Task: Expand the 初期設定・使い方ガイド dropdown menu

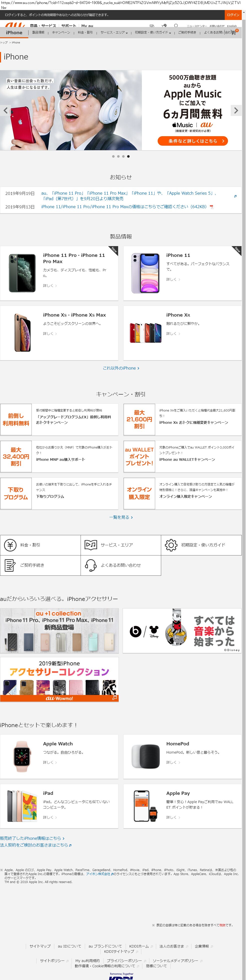Action: (x=153, y=32)
